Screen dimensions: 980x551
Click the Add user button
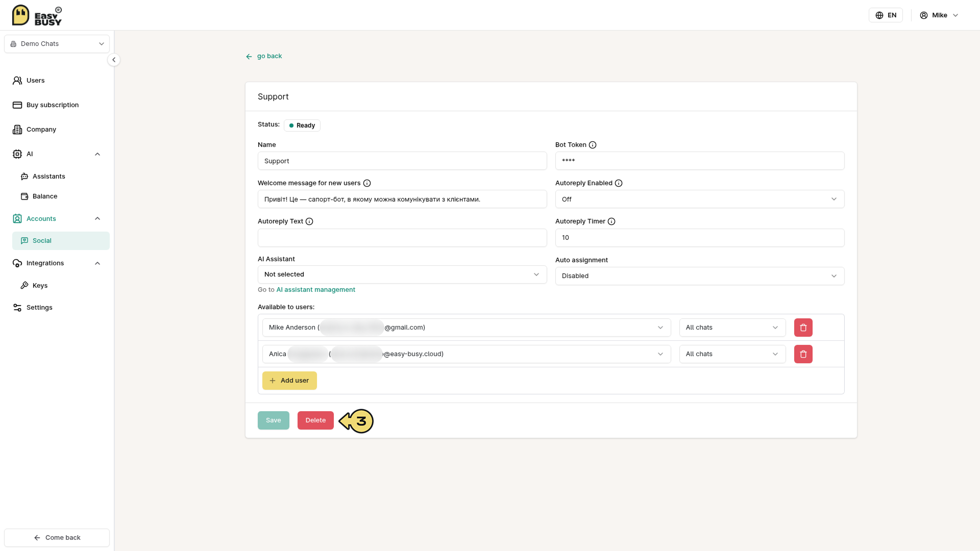(289, 381)
